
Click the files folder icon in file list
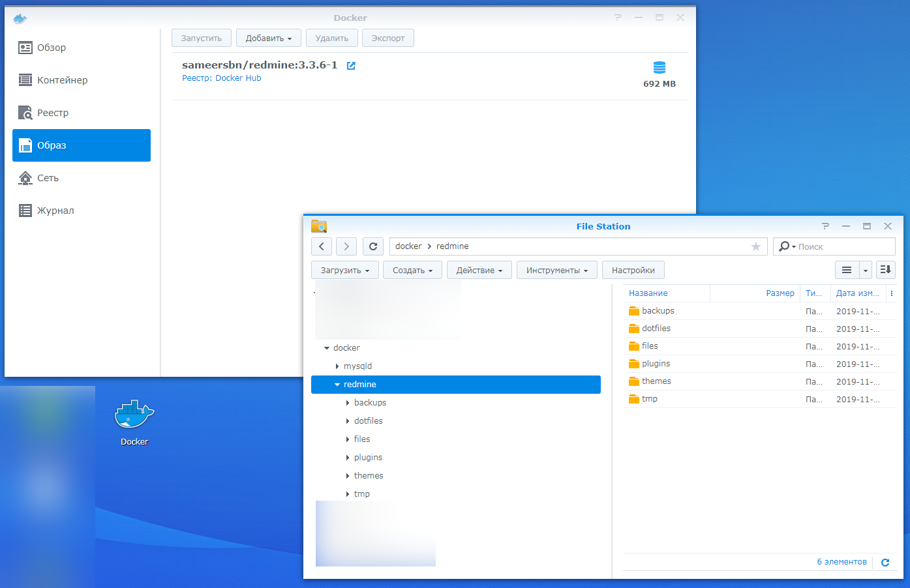click(633, 346)
